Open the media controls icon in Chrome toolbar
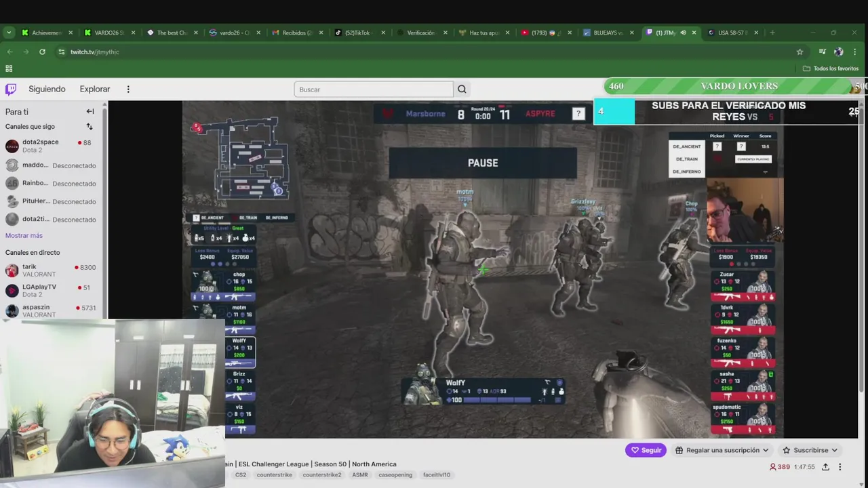The width and height of the screenshot is (868, 488). 822,52
